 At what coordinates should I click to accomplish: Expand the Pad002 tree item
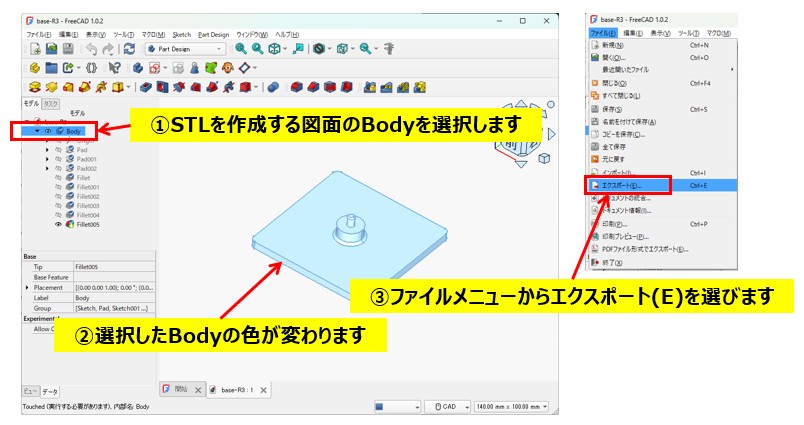(46, 168)
